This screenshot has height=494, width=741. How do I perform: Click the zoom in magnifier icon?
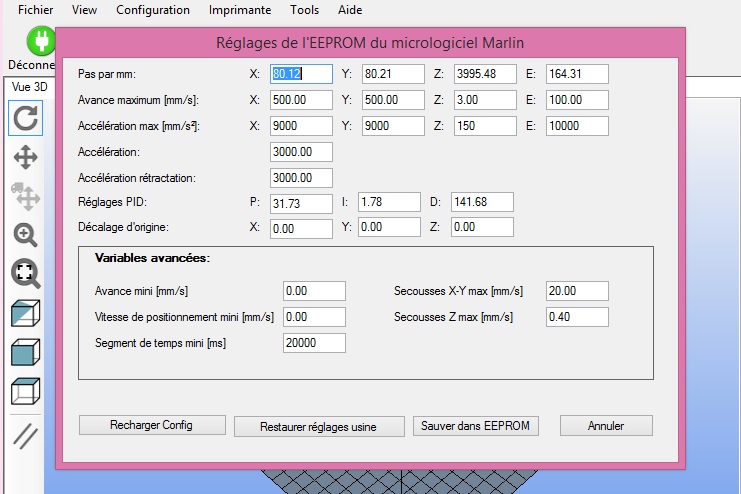tap(25, 235)
